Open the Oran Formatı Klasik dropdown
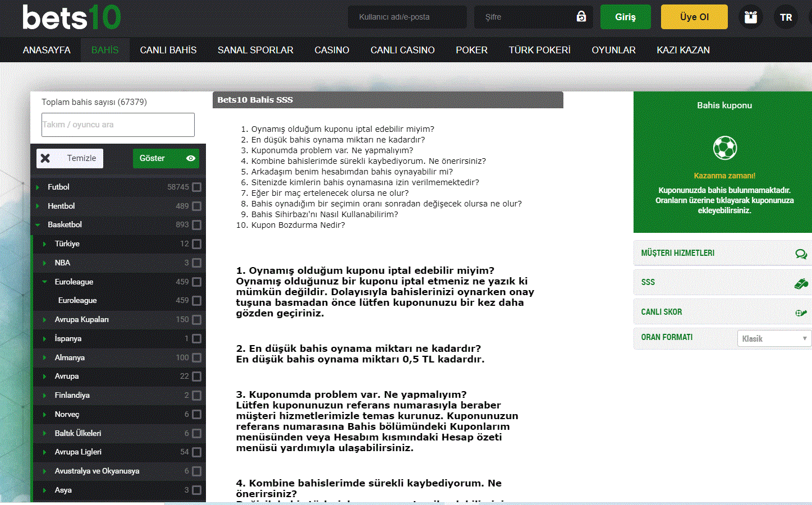Viewport: 812px width, 505px height. pos(774,338)
